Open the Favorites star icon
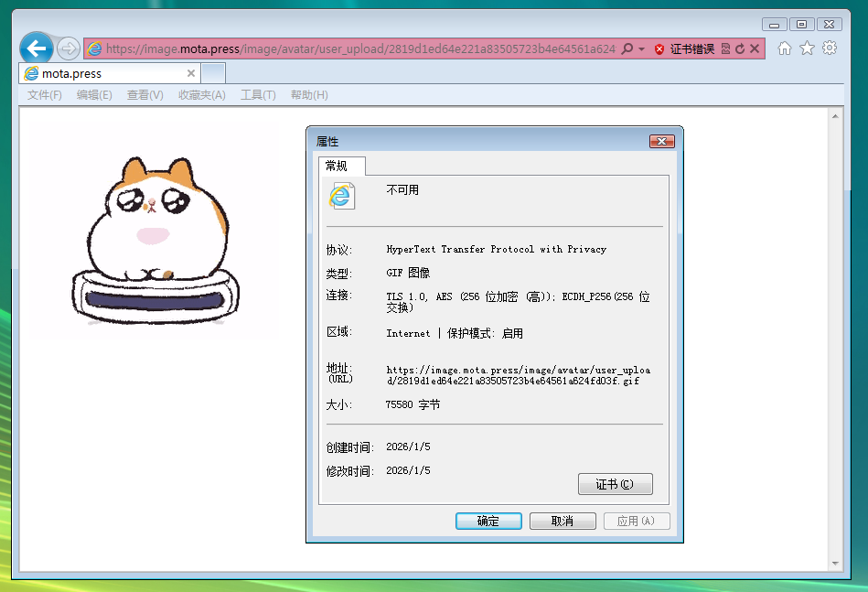 [807, 48]
